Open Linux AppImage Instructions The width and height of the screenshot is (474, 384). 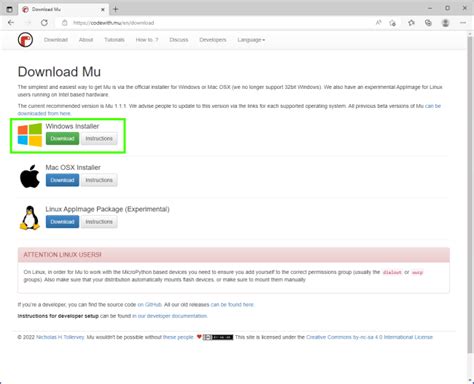pyautogui.click(x=99, y=222)
